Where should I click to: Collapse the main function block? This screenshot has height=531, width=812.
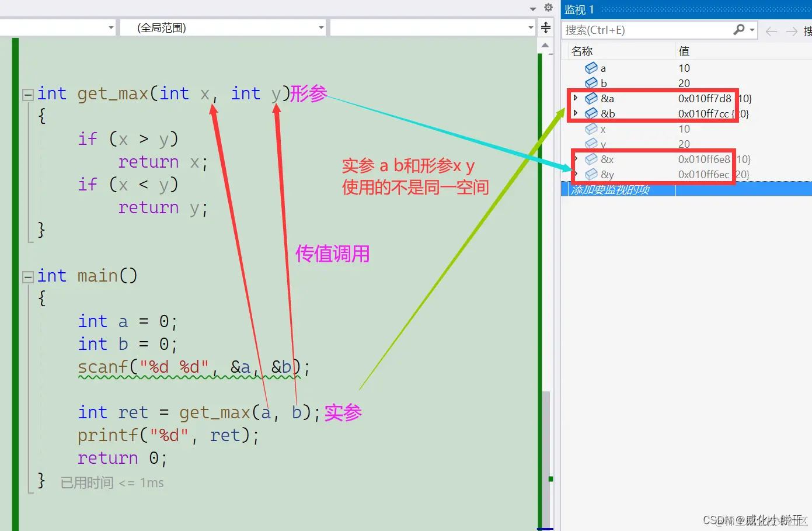27,277
